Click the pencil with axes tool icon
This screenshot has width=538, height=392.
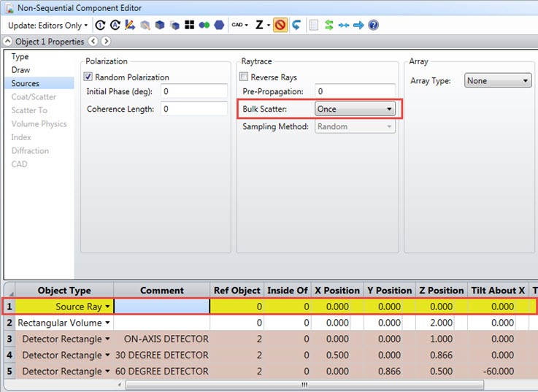(130, 25)
